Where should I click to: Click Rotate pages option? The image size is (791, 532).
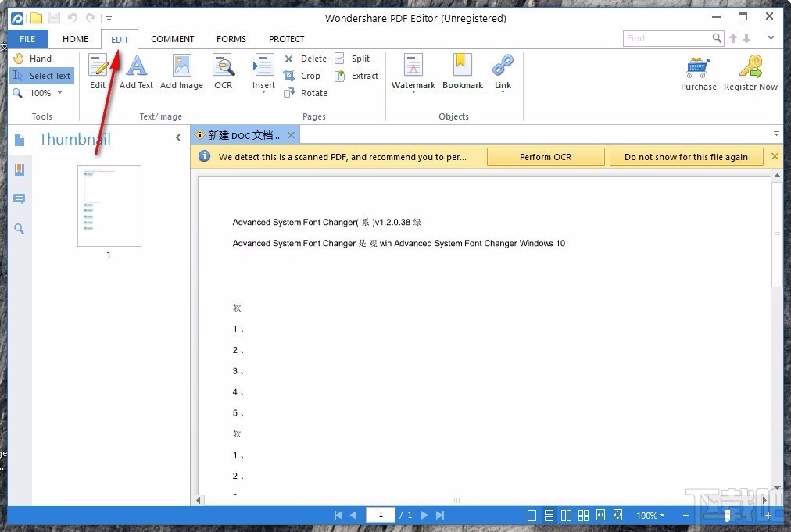tap(305, 93)
